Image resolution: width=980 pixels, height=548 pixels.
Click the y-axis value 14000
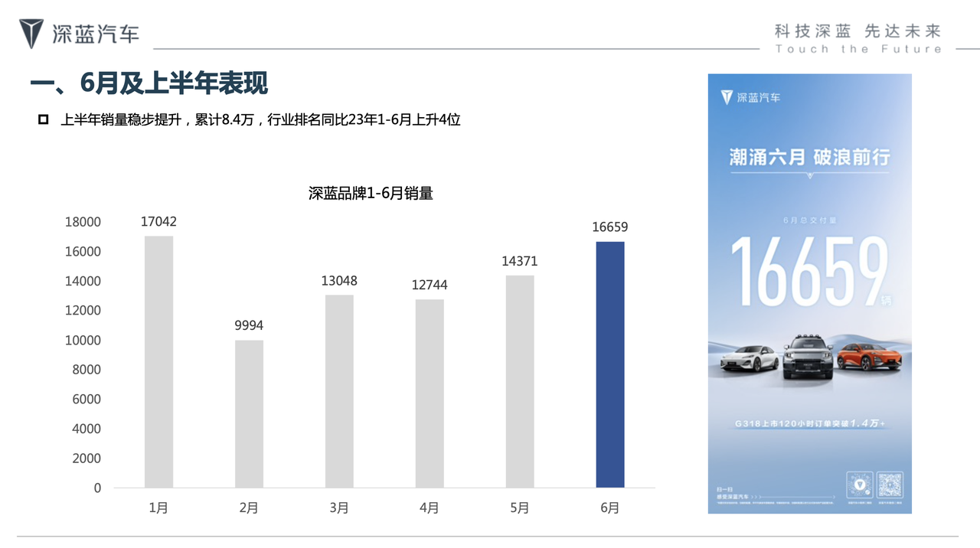(x=83, y=281)
